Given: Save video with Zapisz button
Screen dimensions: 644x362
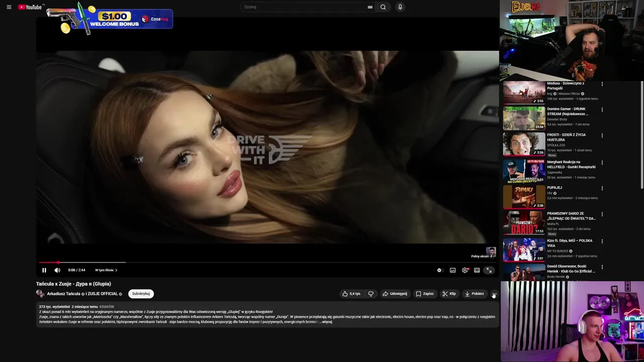Looking at the screenshot, I should click(x=425, y=294).
